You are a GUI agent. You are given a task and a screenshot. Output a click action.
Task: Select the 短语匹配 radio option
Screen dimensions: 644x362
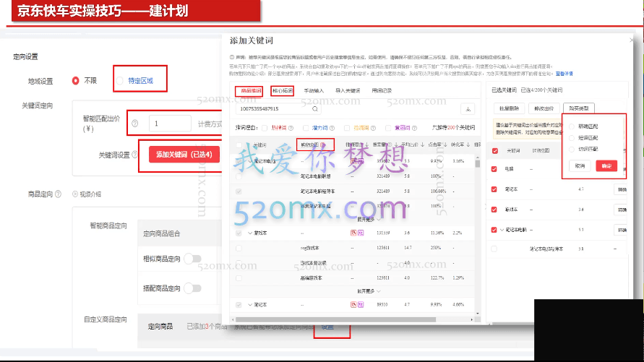[571, 138]
